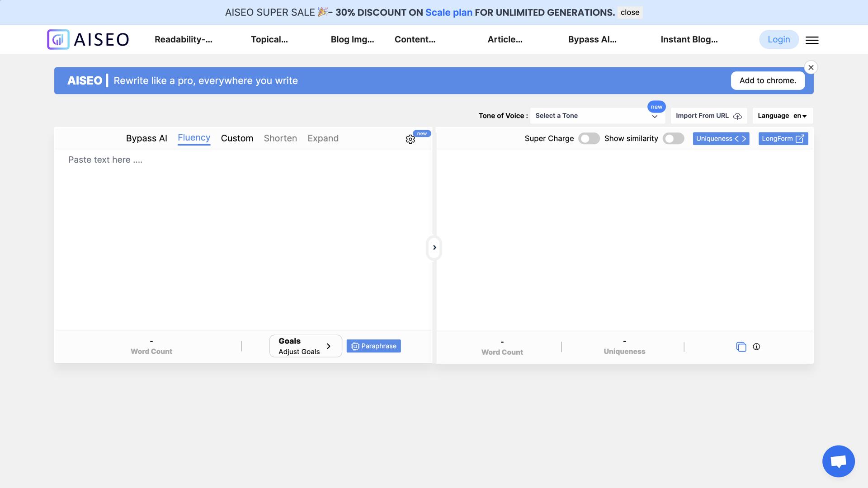Viewport: 868px width, 488px height.
Task: Enable the Super Charge toggle
Action: (589, 138)
